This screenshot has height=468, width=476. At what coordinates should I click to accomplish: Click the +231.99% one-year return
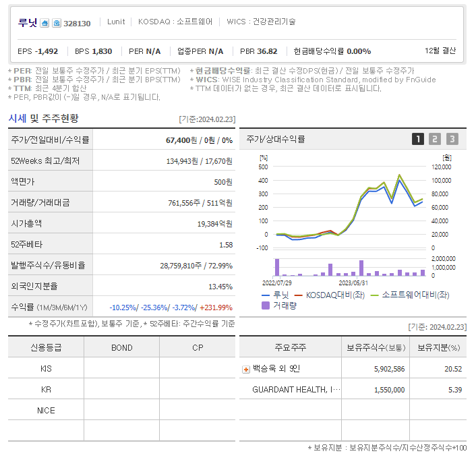tap(216, 308)
